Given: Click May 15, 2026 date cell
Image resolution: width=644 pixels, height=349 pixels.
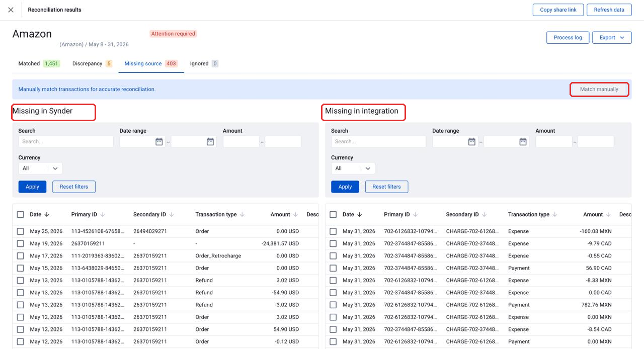Looking at the screenshot, I should (x=46, y=268).
